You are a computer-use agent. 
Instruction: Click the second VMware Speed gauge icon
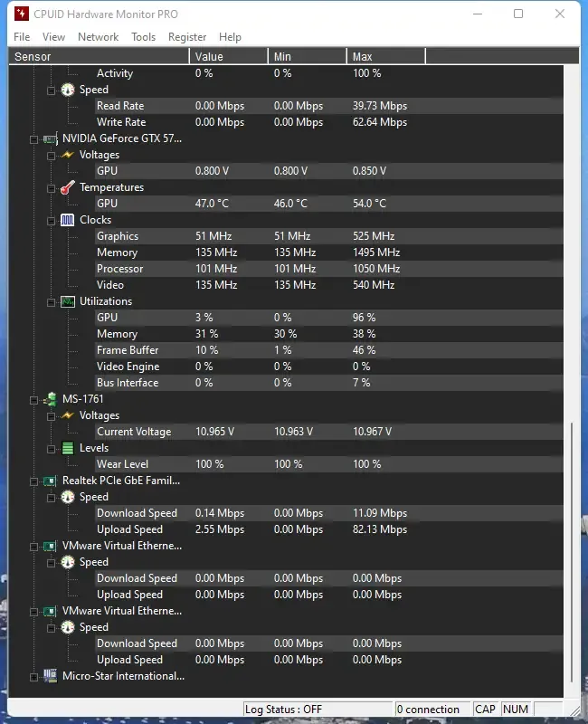pyautogui.click(x=68, y=627)
